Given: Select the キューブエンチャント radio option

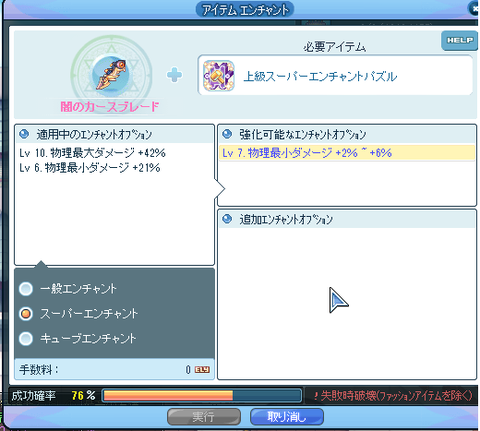Looking at the screenshot, I should click(26, 339).
